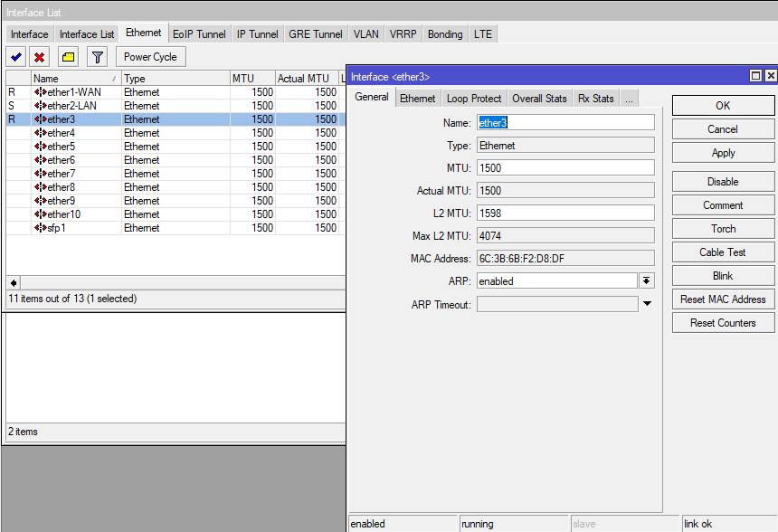This screenshot has height=532, width=778.
Task: Click the ether2-LAN interface icon
Action: coord(40,106)
